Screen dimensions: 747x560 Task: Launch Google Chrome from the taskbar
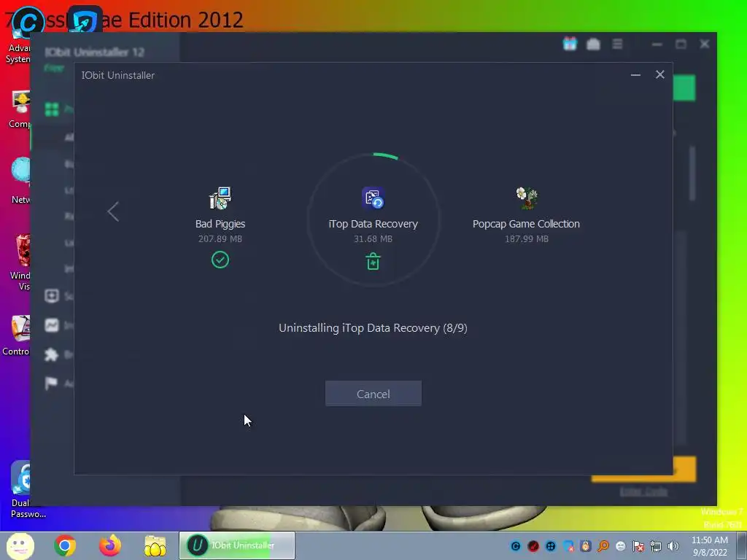click(x=65, y=545)
